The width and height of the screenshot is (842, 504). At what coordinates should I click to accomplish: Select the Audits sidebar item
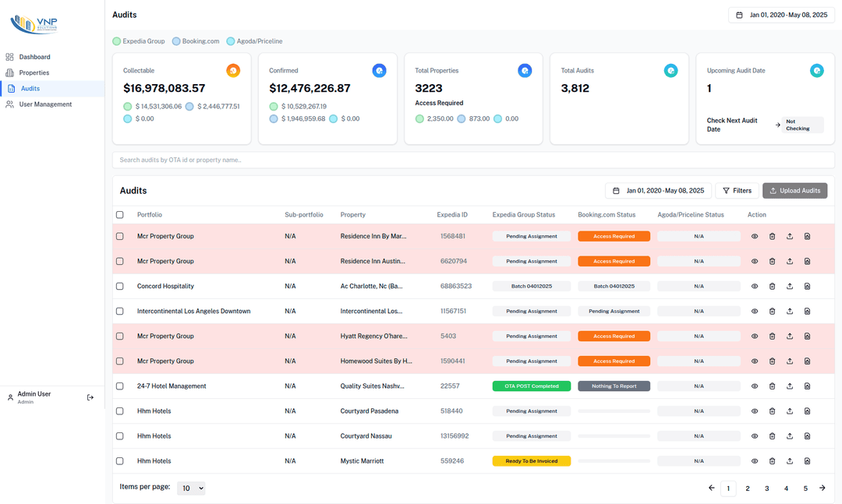[x=52, y=89]
